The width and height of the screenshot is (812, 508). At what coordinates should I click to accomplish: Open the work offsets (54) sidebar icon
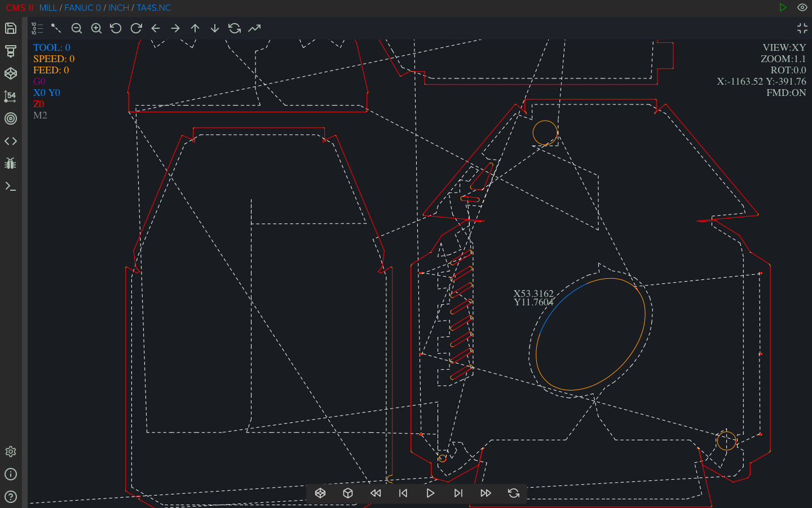pos(11,96)
